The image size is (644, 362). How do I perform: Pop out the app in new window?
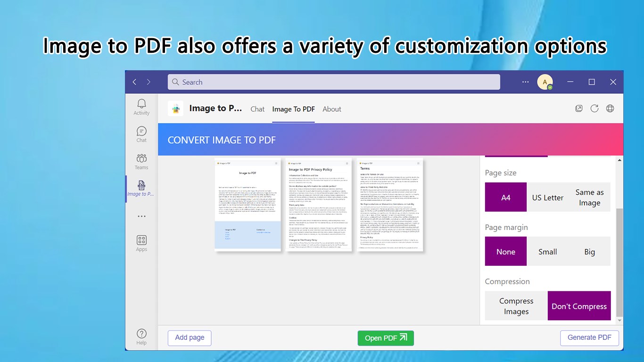[x=579, y=108]
